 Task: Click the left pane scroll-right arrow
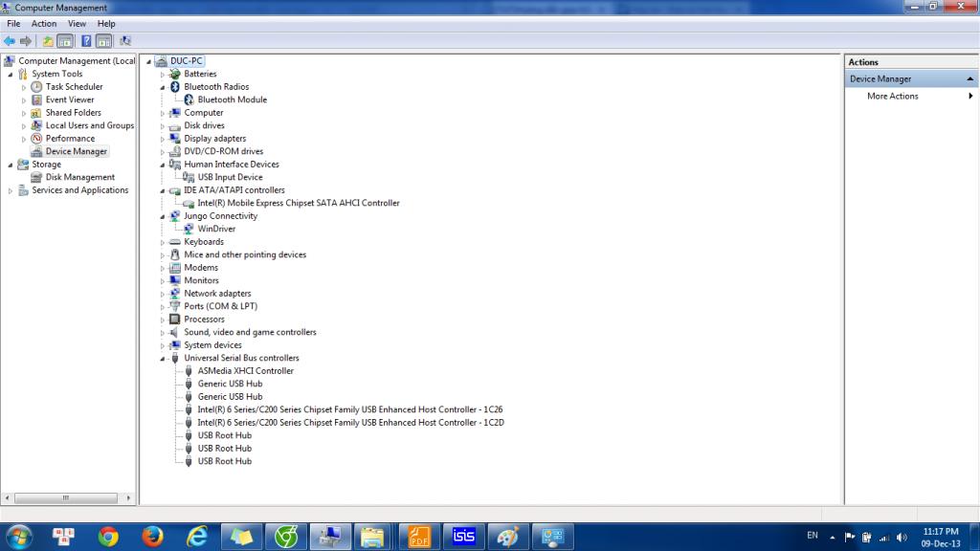pos(128,497)
